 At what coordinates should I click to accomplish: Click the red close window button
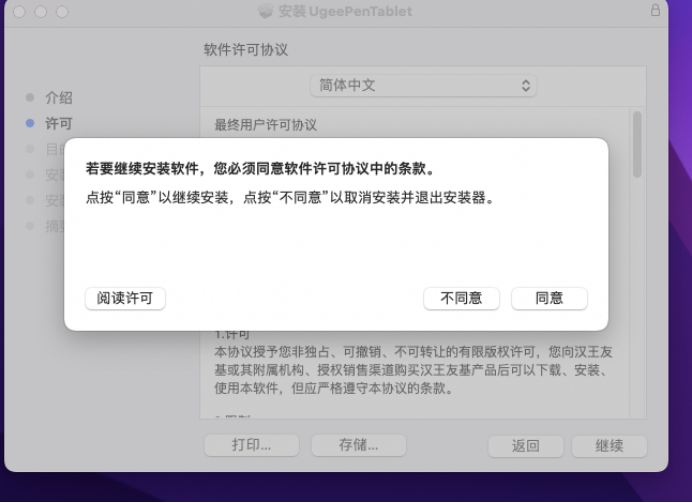click(x=19, y=11)
